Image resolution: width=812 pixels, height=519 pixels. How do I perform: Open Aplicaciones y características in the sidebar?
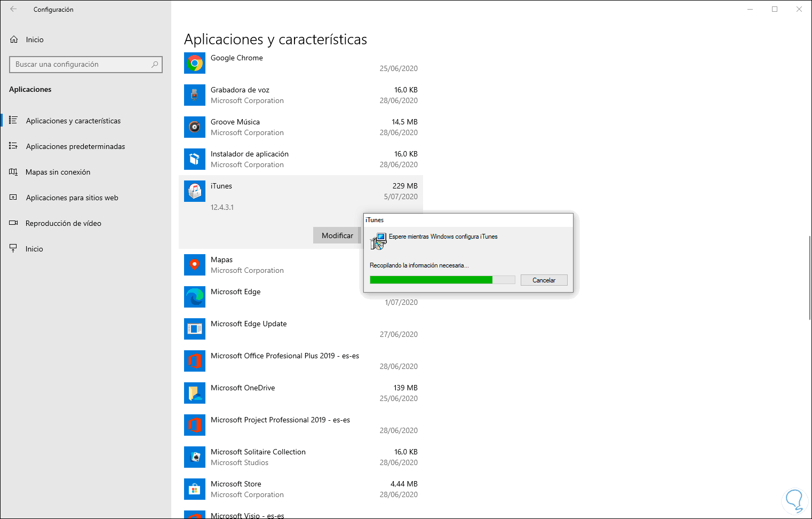(x=85, y=121)
